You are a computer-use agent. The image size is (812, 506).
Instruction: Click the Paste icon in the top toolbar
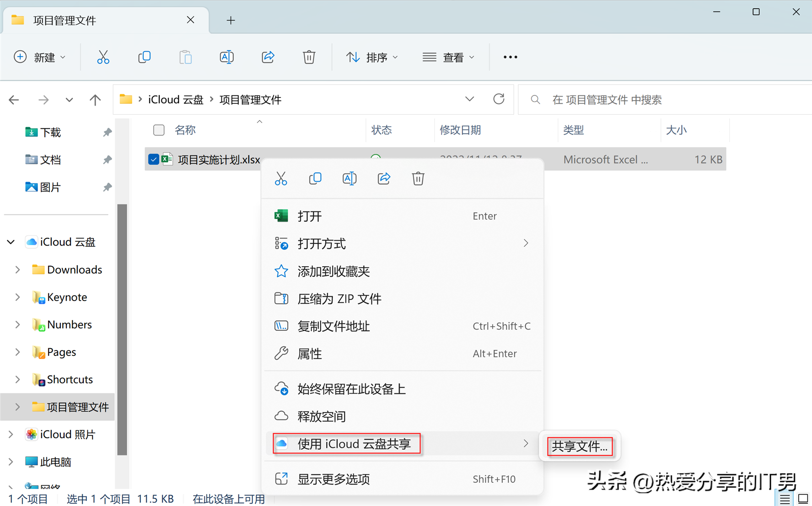click(185, 57)
